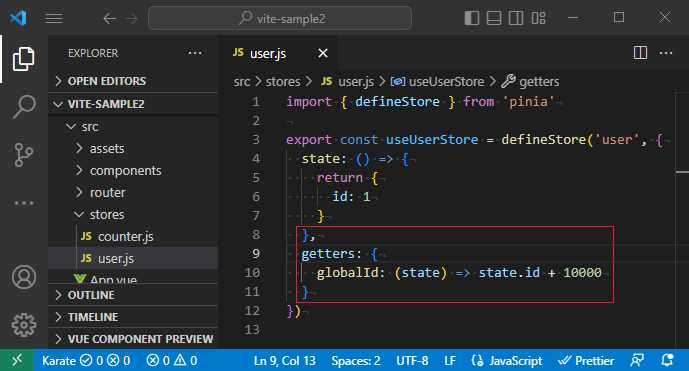This screenshot has width=689, height=371.
Task: Click src in the breadcrumb
Action: [x=242, y=81]
